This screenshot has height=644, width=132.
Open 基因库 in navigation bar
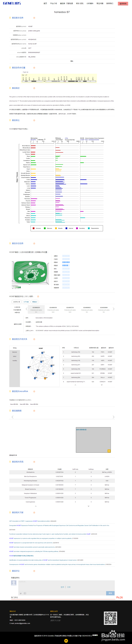[x=63, y=3]
